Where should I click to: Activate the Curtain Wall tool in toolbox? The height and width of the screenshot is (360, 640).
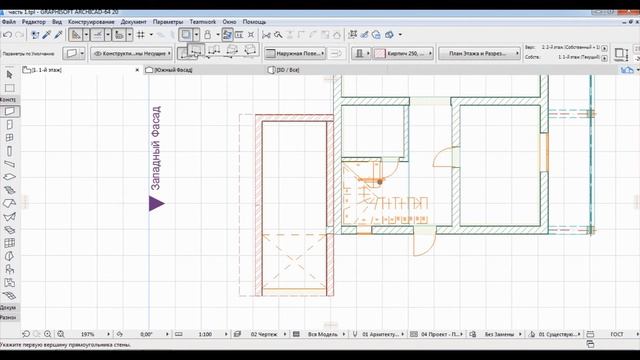point(9,243)
